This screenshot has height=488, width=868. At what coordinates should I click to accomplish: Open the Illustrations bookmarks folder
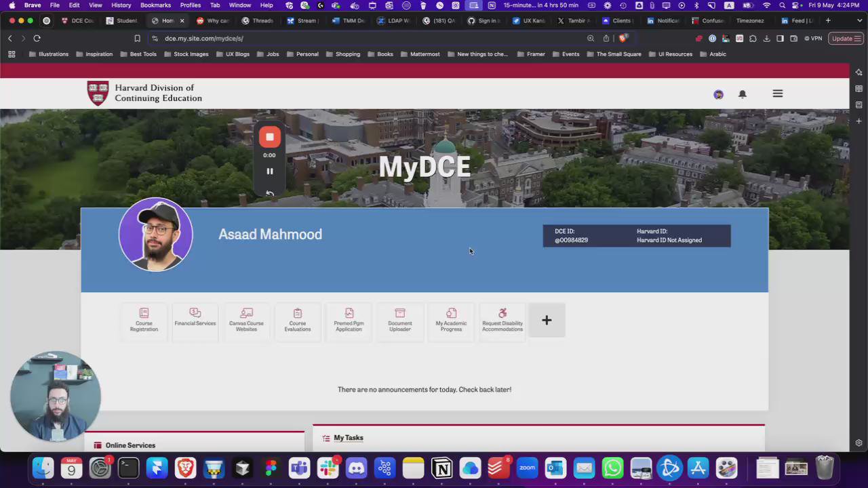[48, 54]
